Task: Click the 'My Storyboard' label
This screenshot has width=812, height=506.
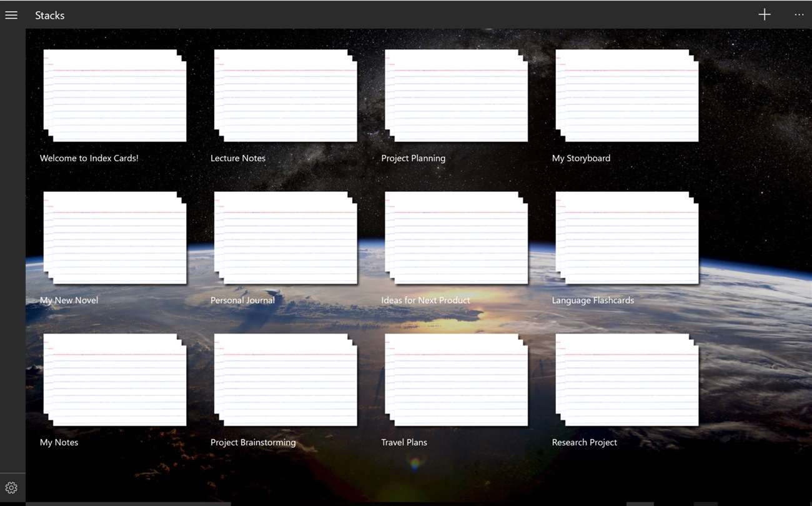Action: tap(581, 158)
